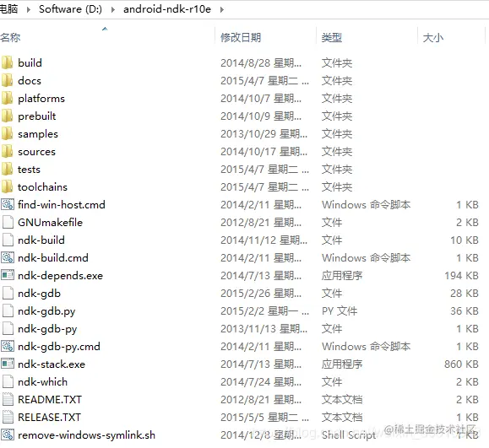Click the 194 KB size value
489x448 pixels.
point(462,275)
